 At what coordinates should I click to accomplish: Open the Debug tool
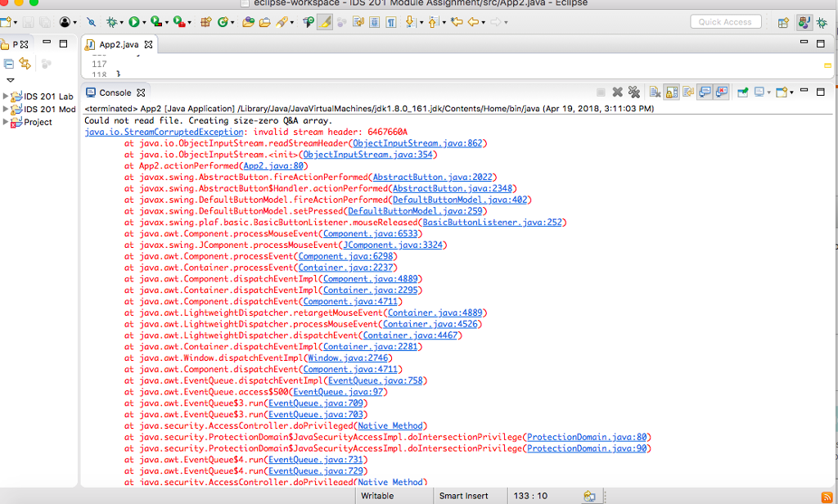112,22
